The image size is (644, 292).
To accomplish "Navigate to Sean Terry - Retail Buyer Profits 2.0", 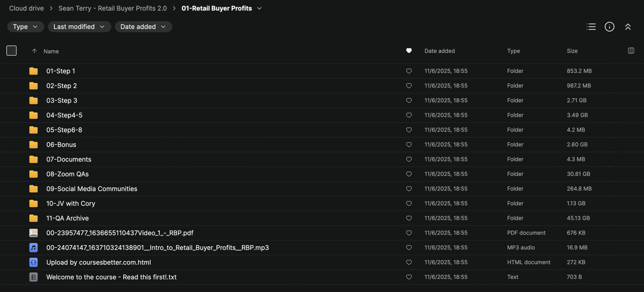I will 112,8.
